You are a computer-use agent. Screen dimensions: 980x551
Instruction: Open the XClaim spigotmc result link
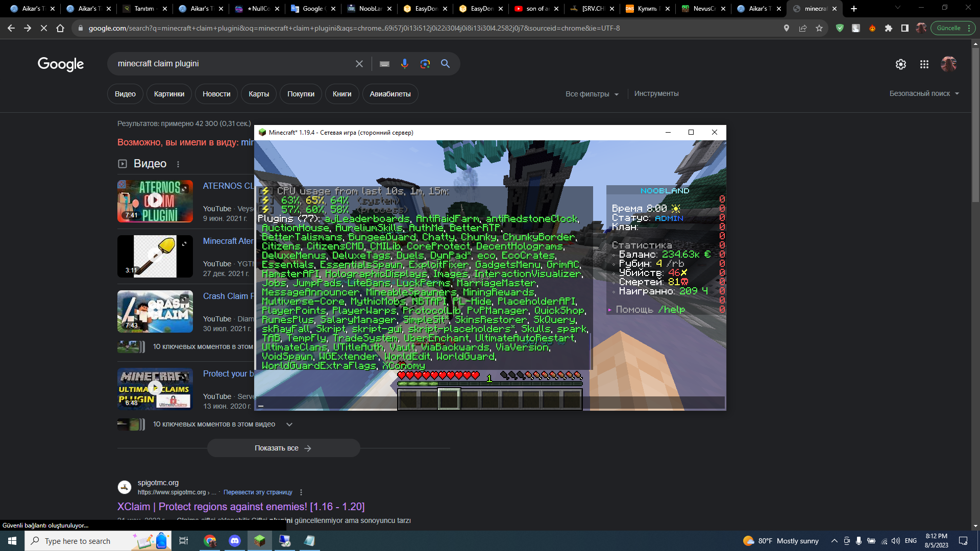pyautogui.click(x=241, y=507)
